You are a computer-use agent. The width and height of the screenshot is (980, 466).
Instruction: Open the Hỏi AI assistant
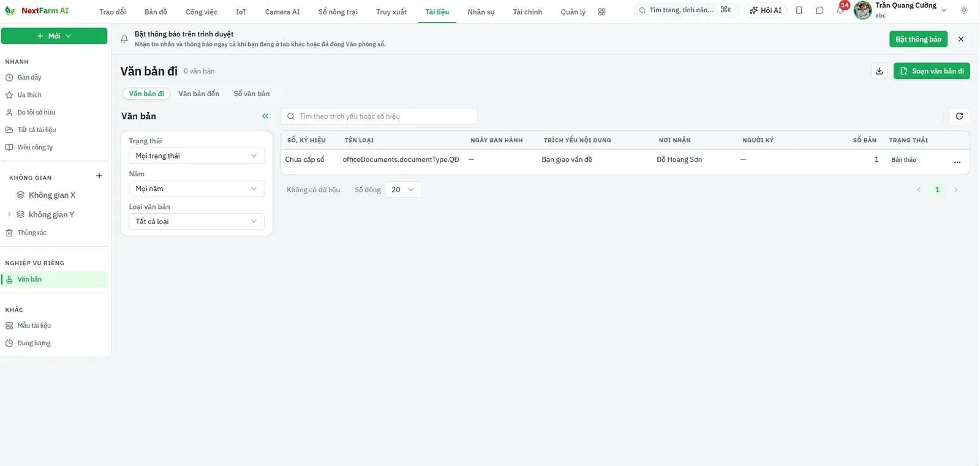pos(766,10)
